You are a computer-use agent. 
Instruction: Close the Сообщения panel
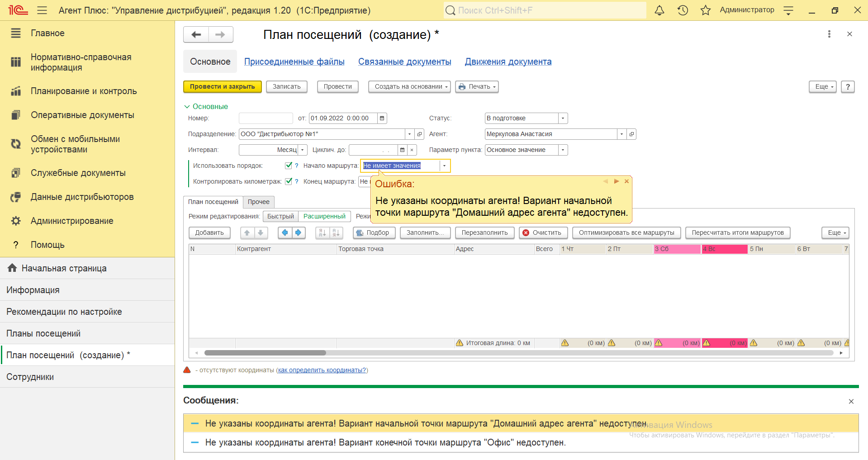[x=851, y=401]
